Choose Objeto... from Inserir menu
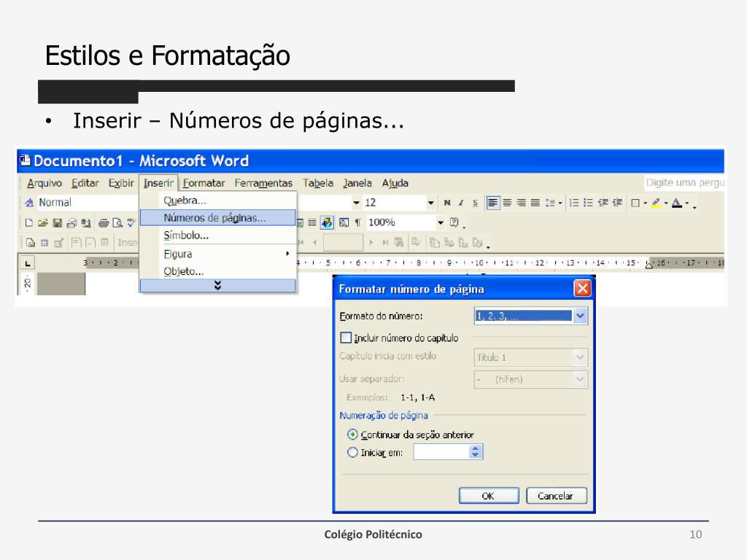 217,271
